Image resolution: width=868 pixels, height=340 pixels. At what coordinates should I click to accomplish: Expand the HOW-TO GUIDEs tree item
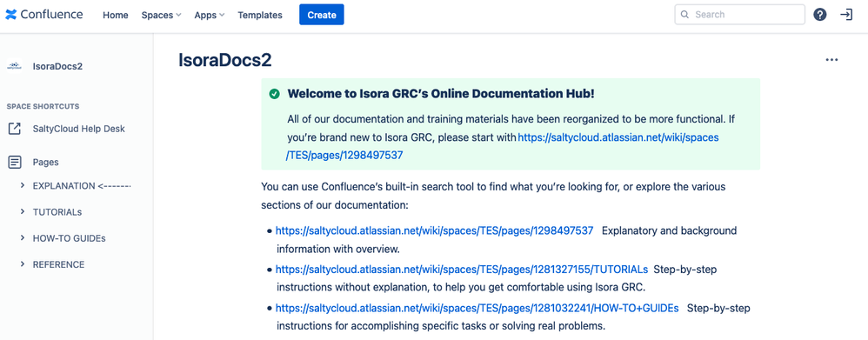click(x=22, y=238)
